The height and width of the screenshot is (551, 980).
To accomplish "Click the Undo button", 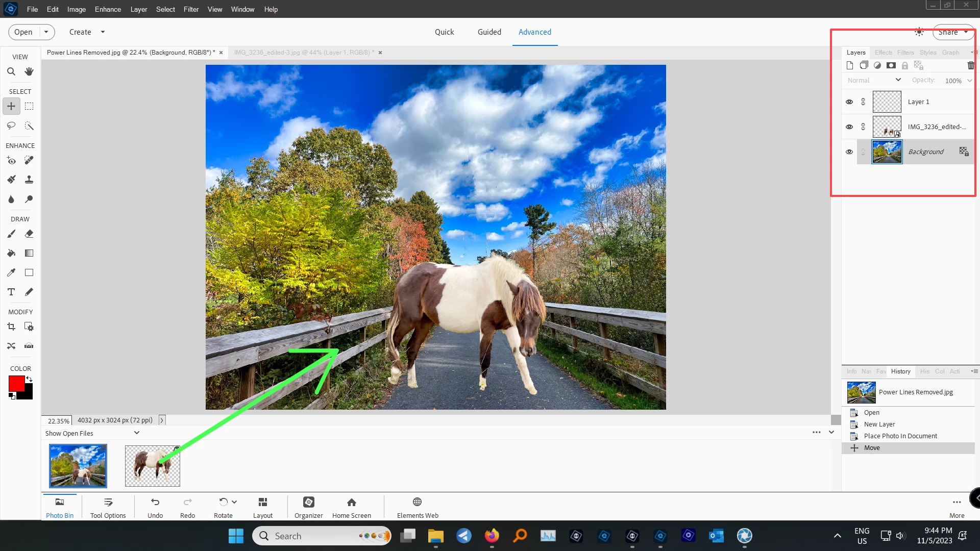I will point(155,507).
